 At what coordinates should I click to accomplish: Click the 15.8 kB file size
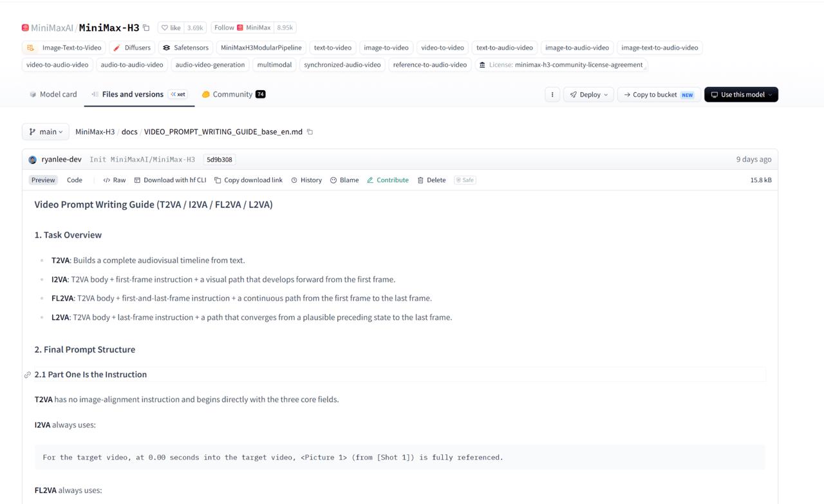761,180
